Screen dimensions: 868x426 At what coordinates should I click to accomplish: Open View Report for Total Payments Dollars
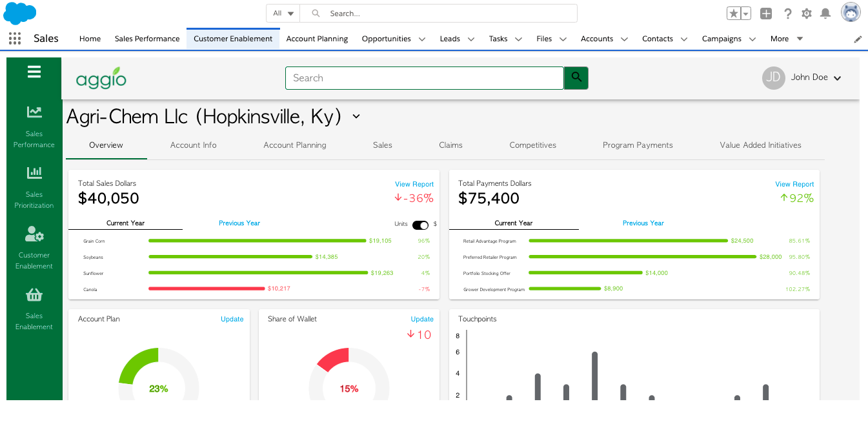point(794,184)
